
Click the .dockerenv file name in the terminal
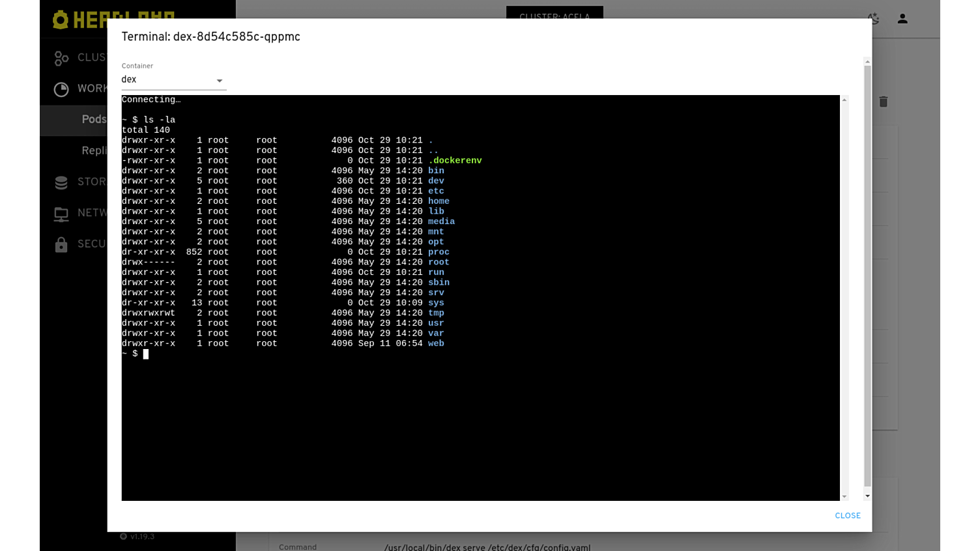[455, 161]
